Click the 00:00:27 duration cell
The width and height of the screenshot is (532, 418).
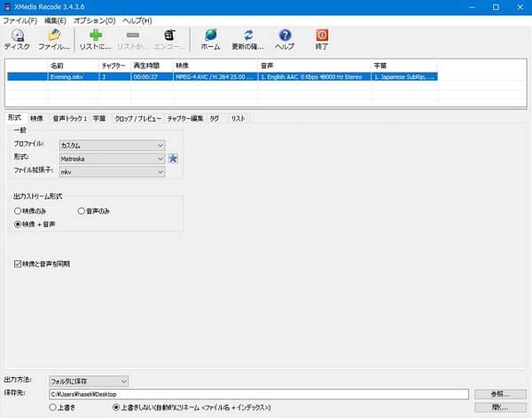pos(145,76)
